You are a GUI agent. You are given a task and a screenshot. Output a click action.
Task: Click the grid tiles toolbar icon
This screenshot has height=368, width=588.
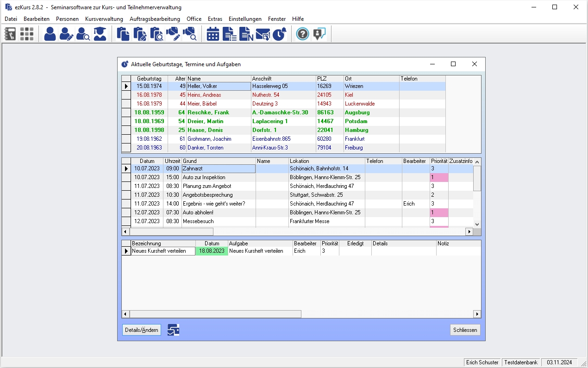coord(27,34)
